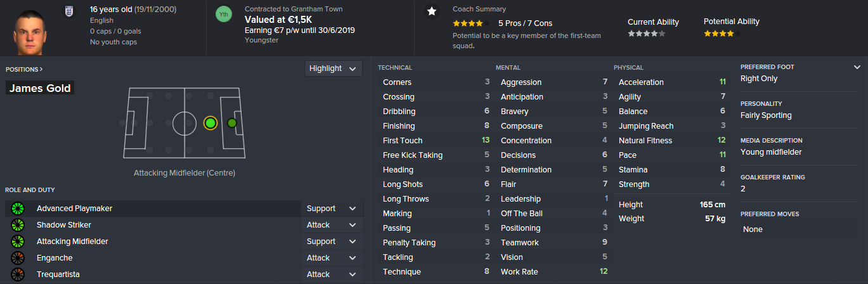
Task: Click the Current Ability star rating
Action: pyautogui.click(x=646, y=33)
